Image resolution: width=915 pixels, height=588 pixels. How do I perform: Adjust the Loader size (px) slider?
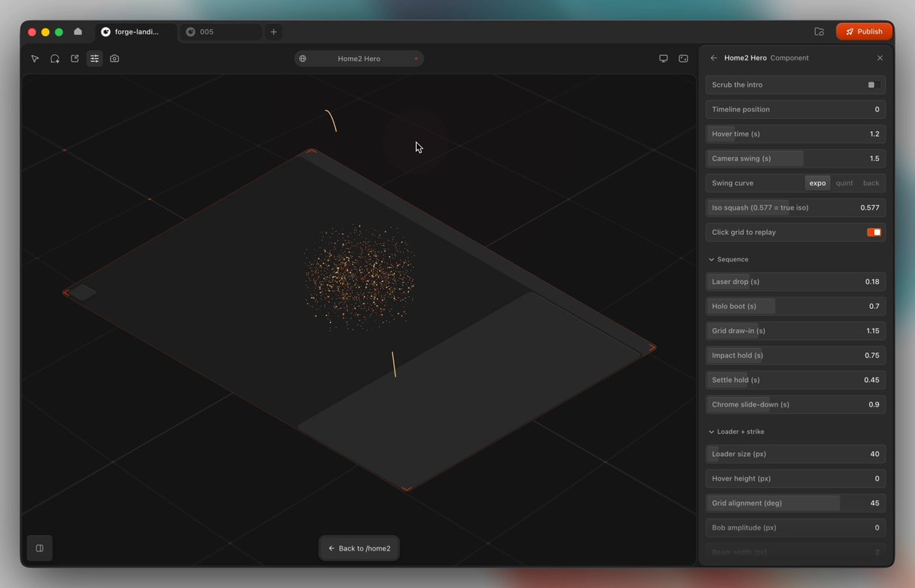pyautogui.click(x=795, y=454)
